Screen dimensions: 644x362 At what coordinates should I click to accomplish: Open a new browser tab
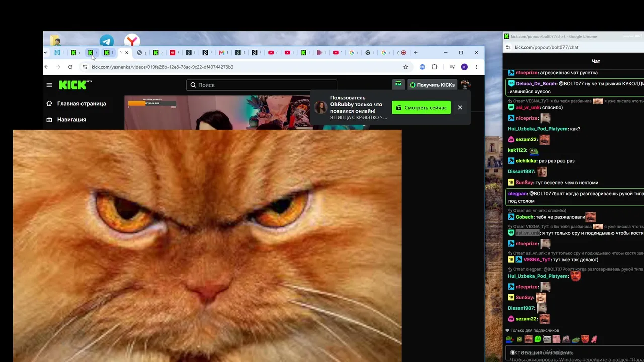click(x=415, y=53)
